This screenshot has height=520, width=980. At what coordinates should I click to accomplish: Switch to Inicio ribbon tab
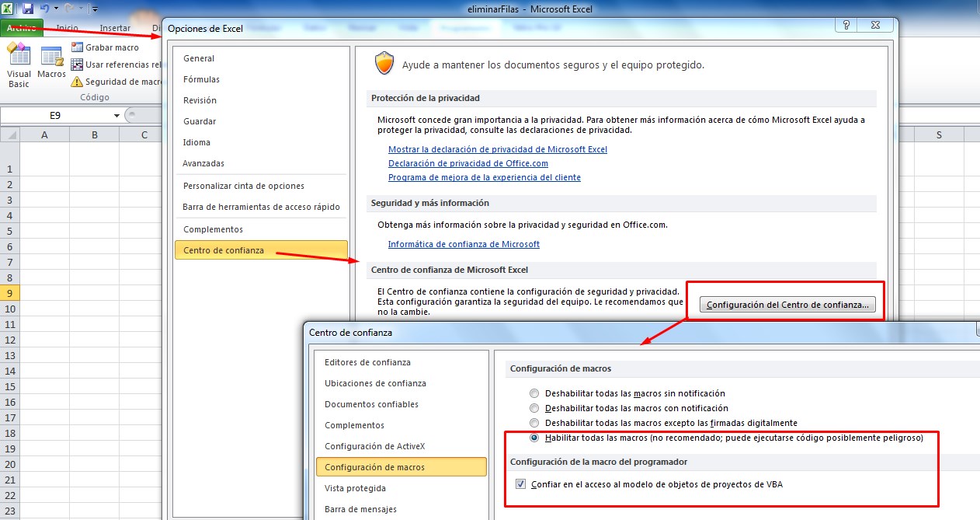pyautogui.click(x=67, y=28)
